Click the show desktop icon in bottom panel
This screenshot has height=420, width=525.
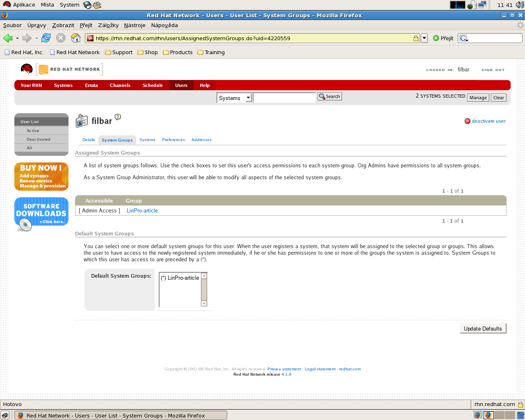[5, 415]
